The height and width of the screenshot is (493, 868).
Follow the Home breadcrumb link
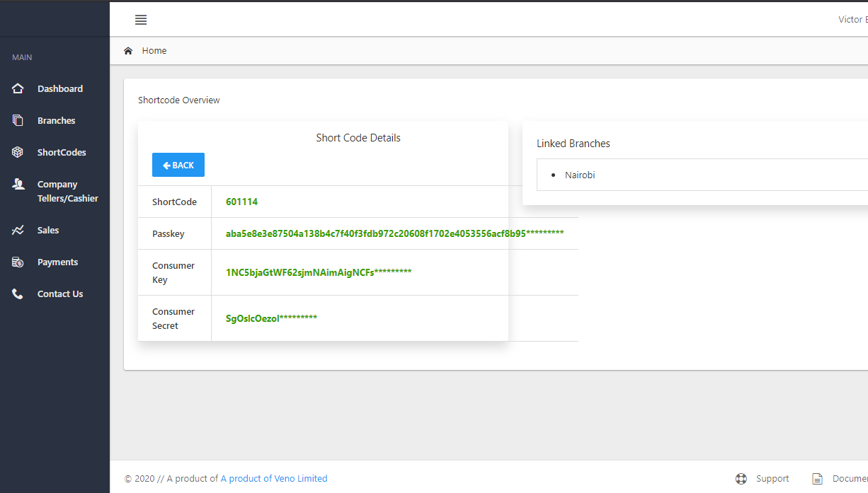pyautogui.click(x=154, y=51)
